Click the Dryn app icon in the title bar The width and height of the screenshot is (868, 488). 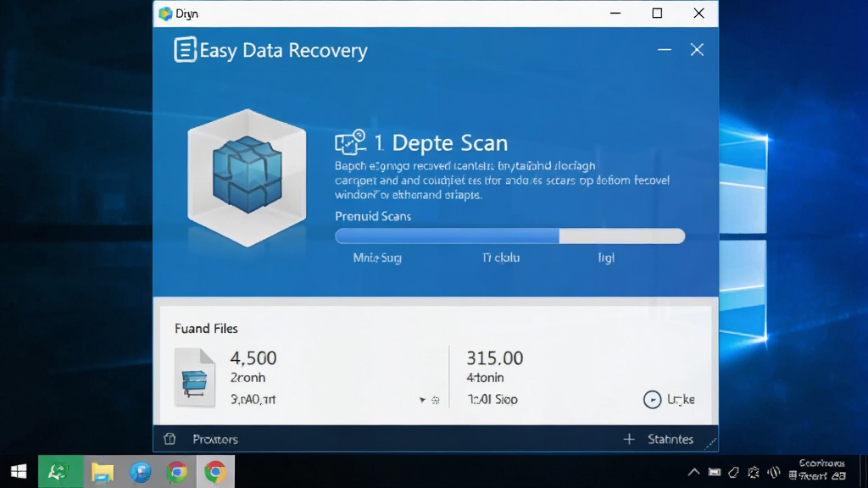click(x=165, y=14)
